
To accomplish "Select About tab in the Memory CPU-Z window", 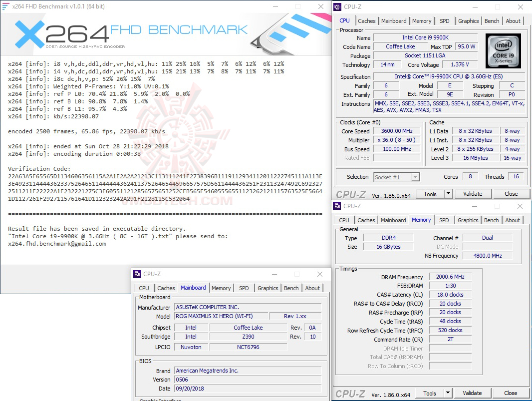I will click(513, 220).
